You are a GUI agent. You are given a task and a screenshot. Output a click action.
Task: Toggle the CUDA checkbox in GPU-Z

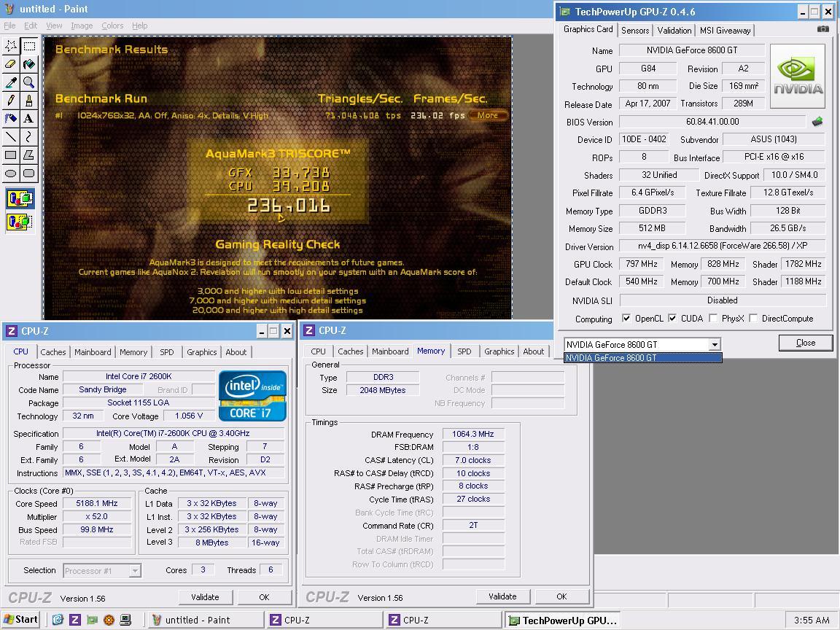pyautogui.click(x=672, y=318)
